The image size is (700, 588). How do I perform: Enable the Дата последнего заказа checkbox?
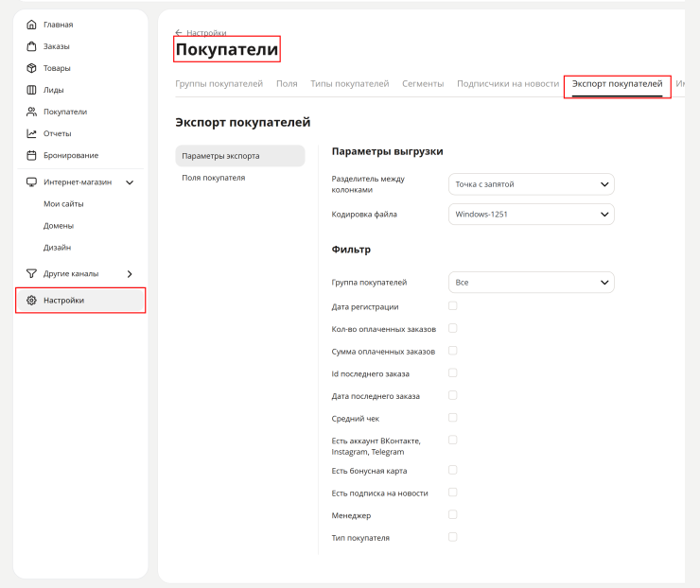(x=453, y=395)
